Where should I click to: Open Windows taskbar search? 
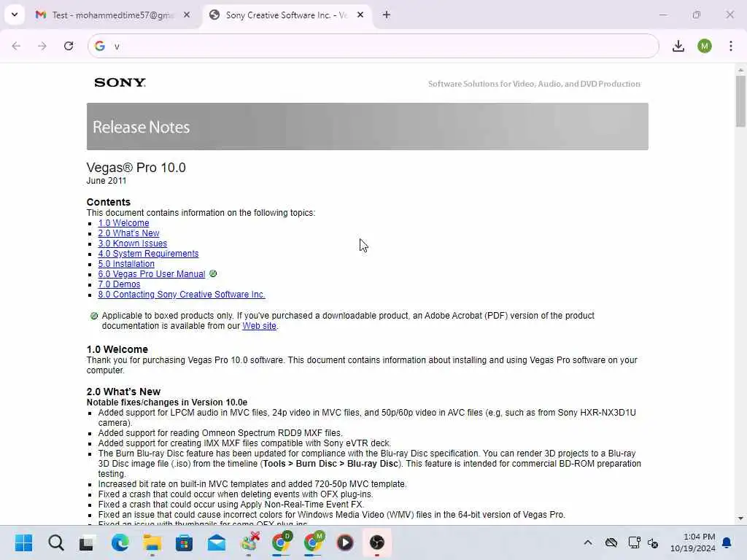[55, 542]
